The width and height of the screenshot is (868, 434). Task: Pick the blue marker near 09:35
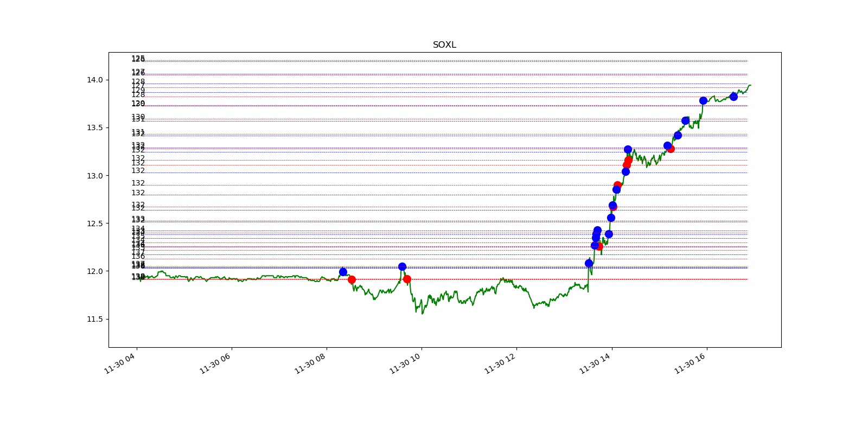[x=402, y=266]
